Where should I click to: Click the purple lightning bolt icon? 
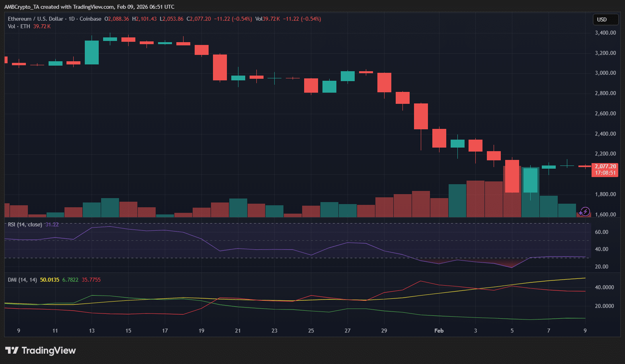click(585, 211)
